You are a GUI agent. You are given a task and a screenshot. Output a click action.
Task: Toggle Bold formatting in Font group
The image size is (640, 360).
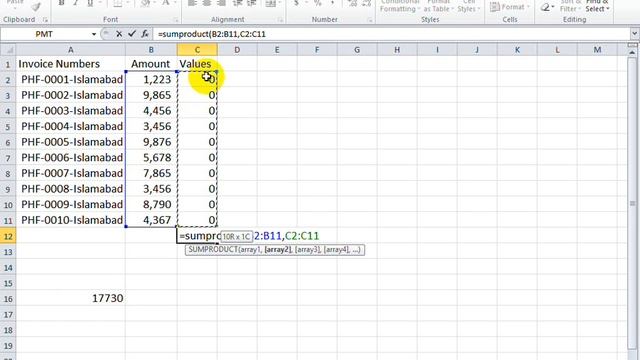pos(61,3)
